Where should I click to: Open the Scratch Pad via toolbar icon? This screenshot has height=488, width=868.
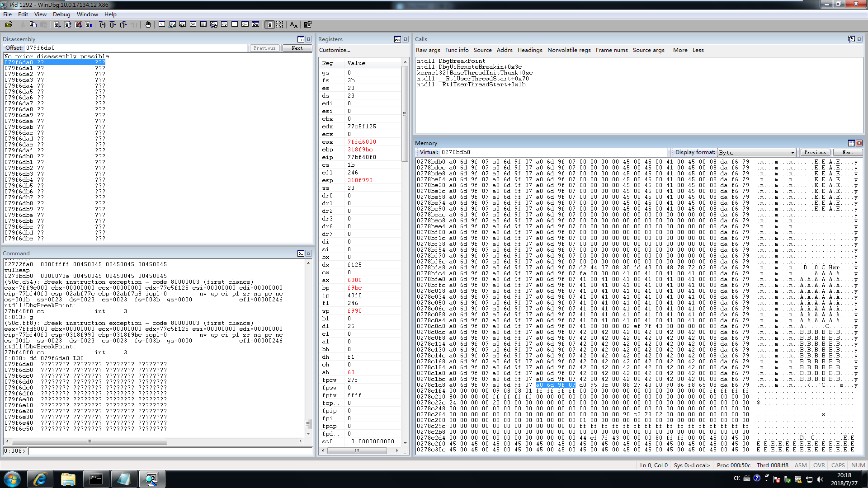pos(235,24)
